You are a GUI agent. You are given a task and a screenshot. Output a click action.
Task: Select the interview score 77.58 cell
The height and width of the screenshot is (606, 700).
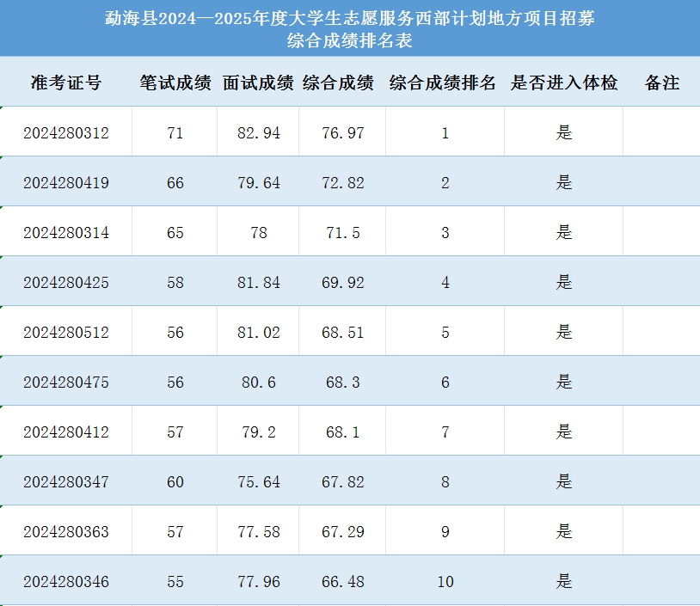(259, 532)
